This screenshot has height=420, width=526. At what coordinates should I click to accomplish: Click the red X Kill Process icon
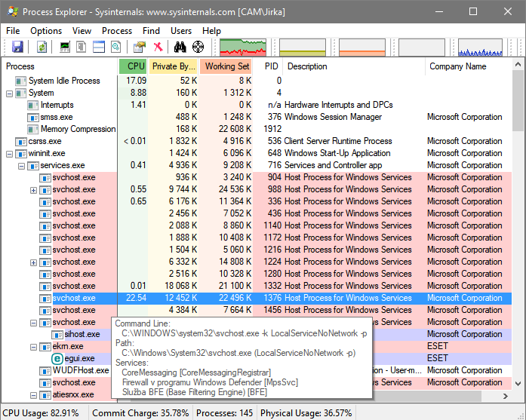click(x=158, y=47)
